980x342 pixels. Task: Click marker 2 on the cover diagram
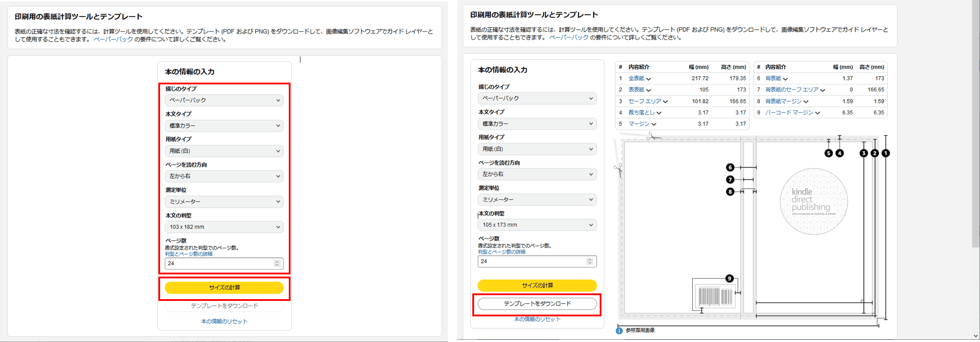coord(874,153)
